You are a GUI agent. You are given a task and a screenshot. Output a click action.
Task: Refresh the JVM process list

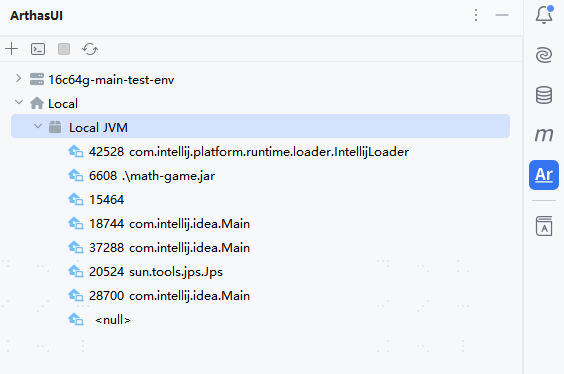coord(90,49)
